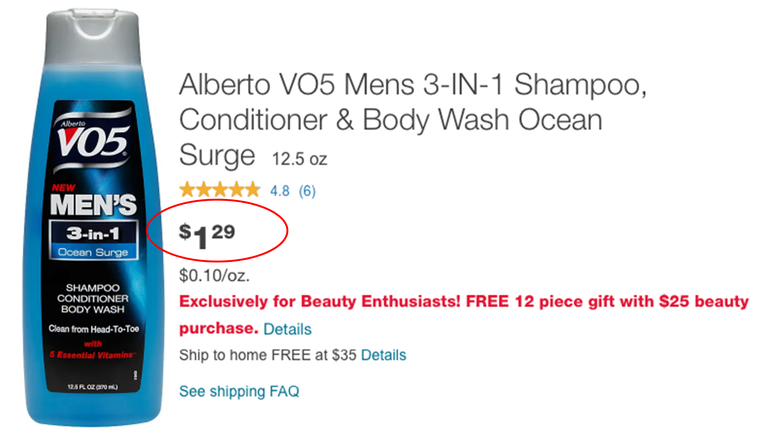Click the 3-in-1 Ocean Surge label box

click(x=93, y=240)
